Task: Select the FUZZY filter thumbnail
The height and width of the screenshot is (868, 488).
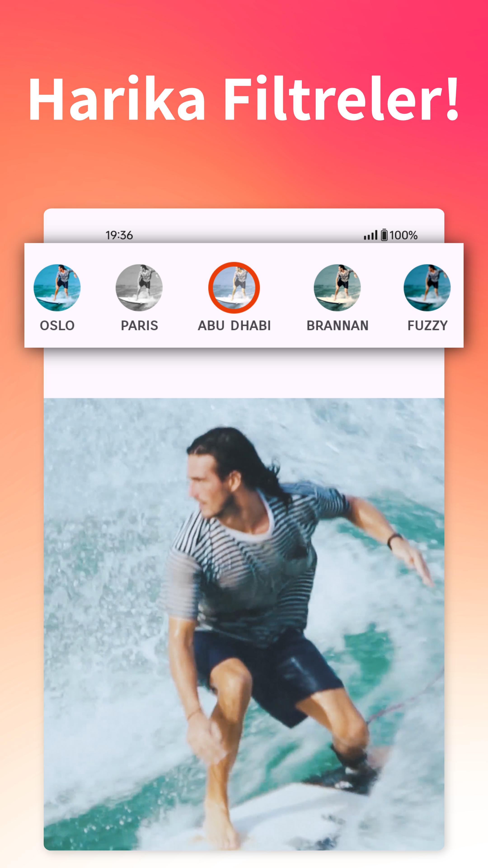Action: 427,288
